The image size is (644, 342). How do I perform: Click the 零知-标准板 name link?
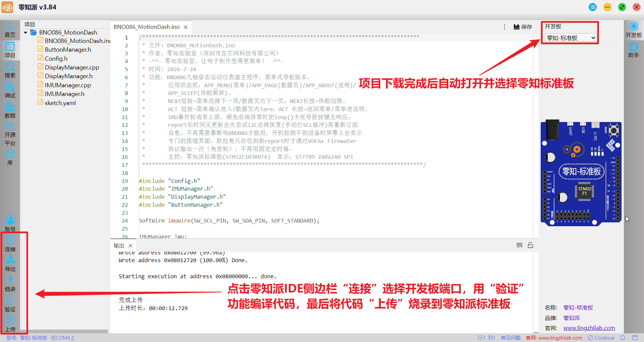coord(578,307)
